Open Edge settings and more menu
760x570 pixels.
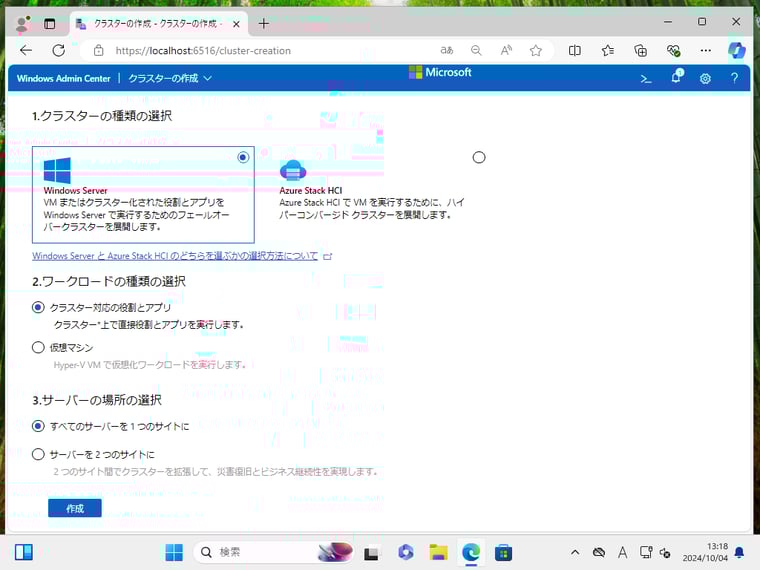[x=706, y=50]
